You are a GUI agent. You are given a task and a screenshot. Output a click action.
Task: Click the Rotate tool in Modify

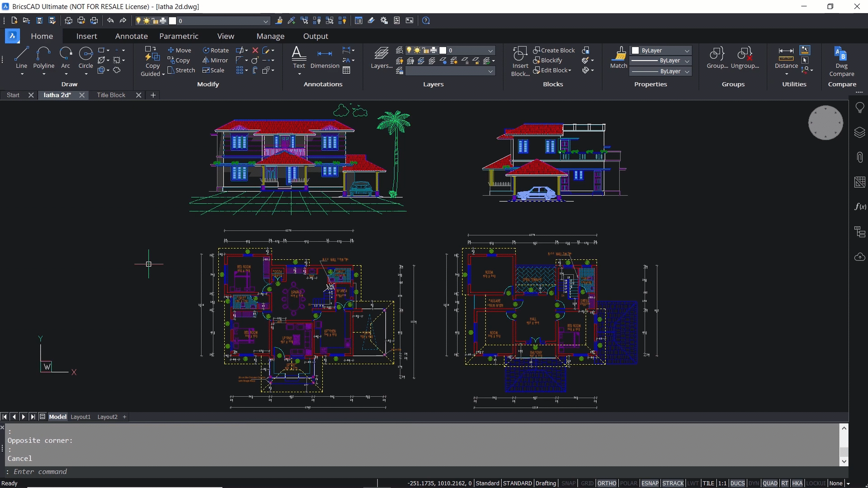216,50
